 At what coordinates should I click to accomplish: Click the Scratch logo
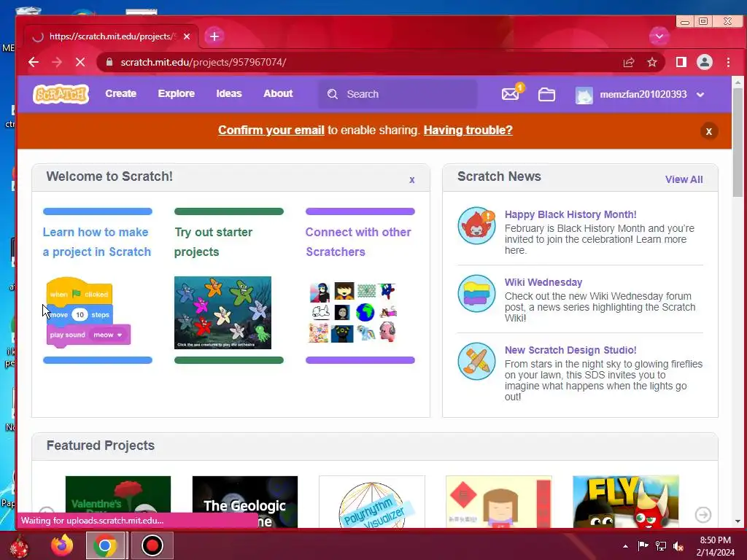point(61,94)
